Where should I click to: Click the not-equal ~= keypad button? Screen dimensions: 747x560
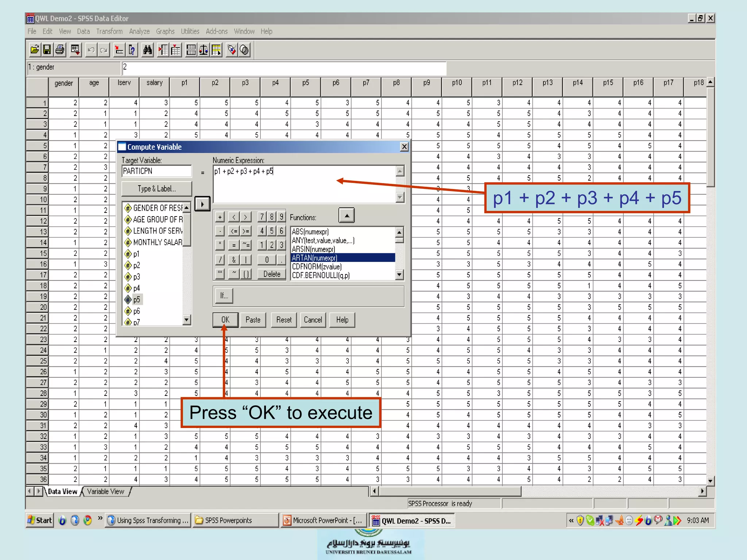click(246, 245)
